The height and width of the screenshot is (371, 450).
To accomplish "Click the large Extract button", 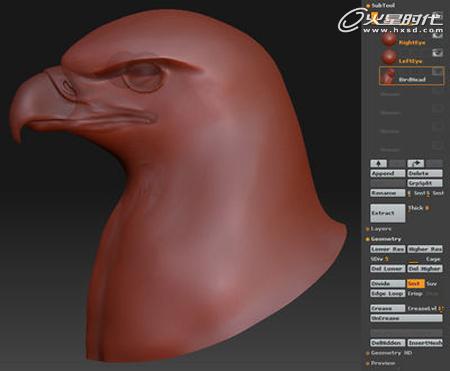I will click(388, 213).
